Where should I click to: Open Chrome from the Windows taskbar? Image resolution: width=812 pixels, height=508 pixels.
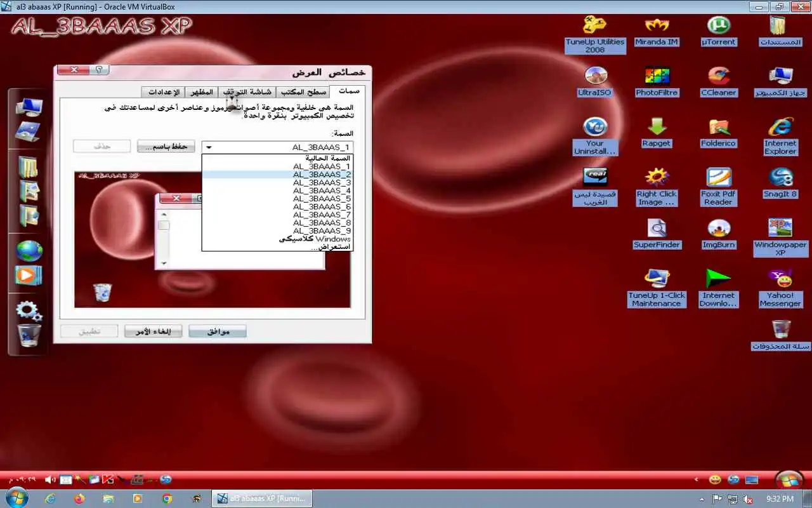click(x=167, y=498)
